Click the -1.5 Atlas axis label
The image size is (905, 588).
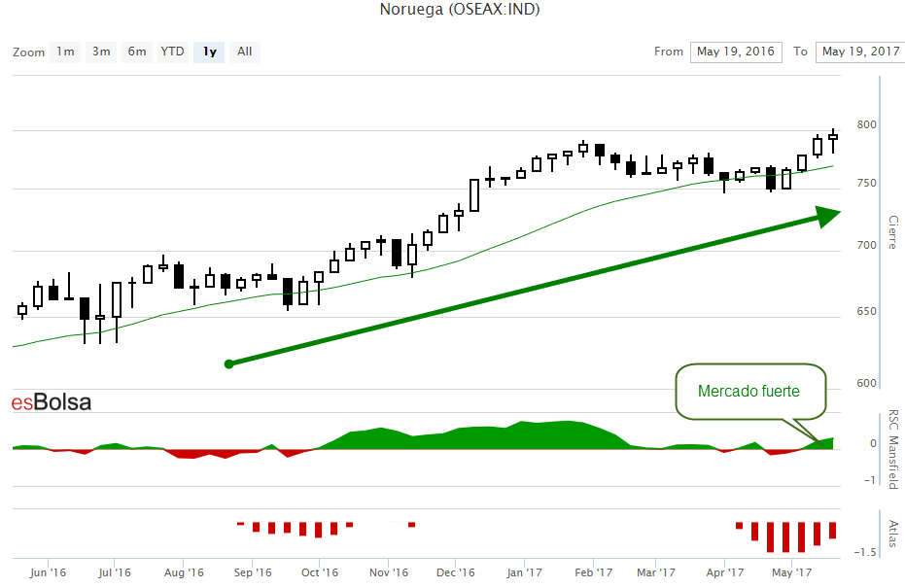[x=865, y=552]
